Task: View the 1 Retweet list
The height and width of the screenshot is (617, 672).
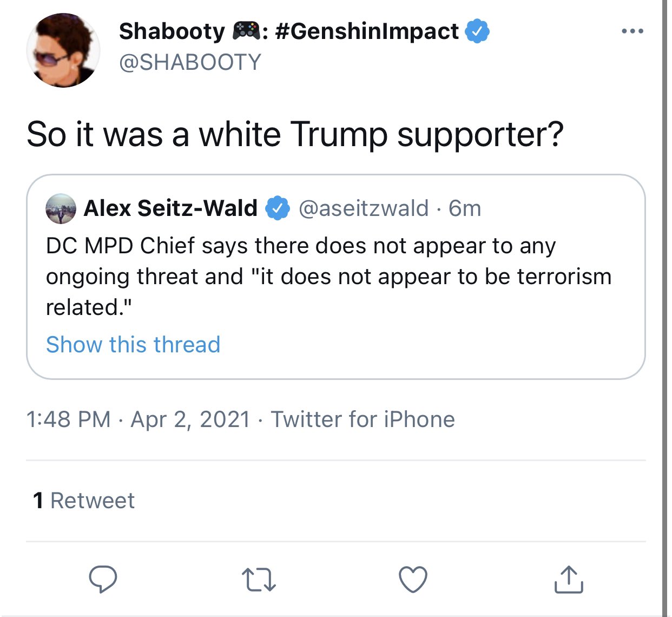Action: pos(84,501)
